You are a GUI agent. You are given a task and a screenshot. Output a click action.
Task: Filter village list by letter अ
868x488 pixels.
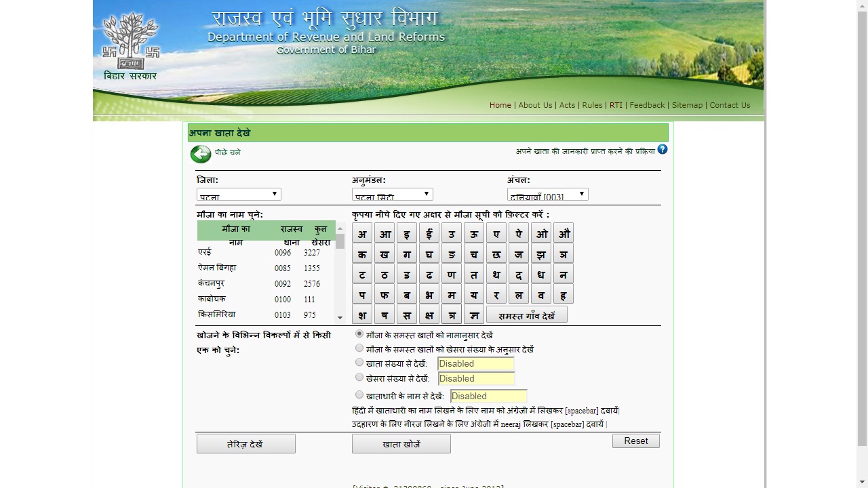(362, 234)
